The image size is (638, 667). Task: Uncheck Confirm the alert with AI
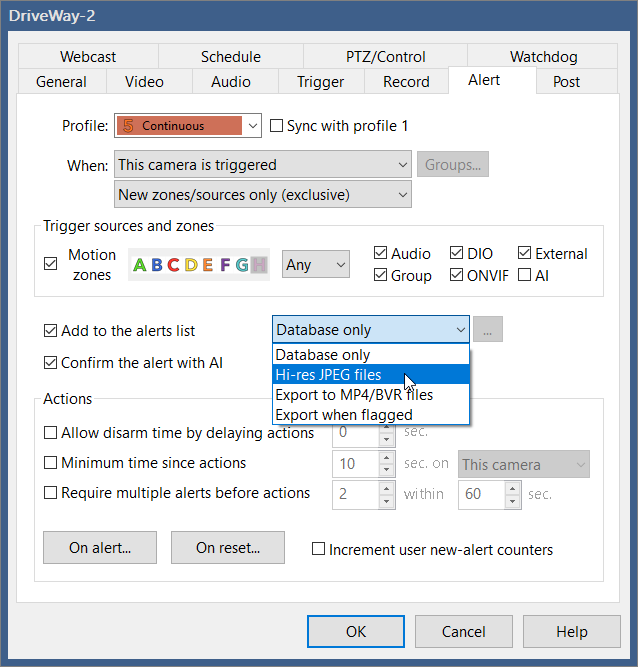point(51,363)
